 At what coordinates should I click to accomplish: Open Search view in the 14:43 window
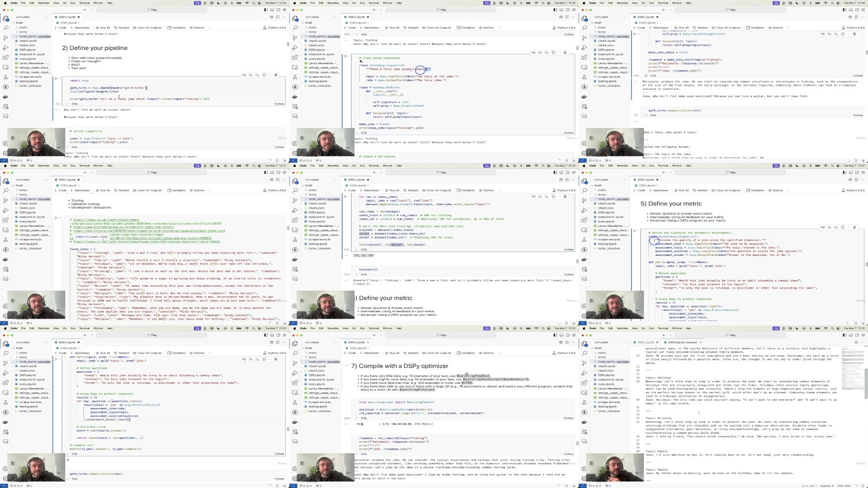coord(6,28)
